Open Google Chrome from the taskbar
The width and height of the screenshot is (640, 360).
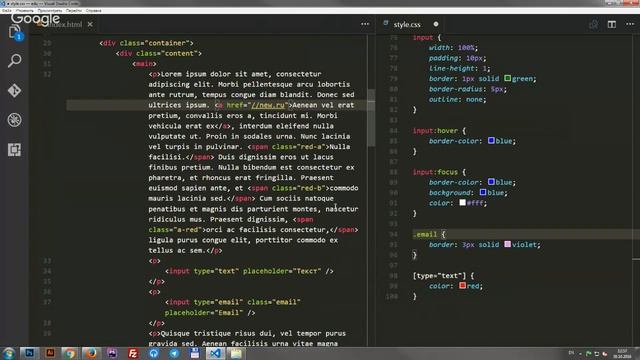[70, 353]
